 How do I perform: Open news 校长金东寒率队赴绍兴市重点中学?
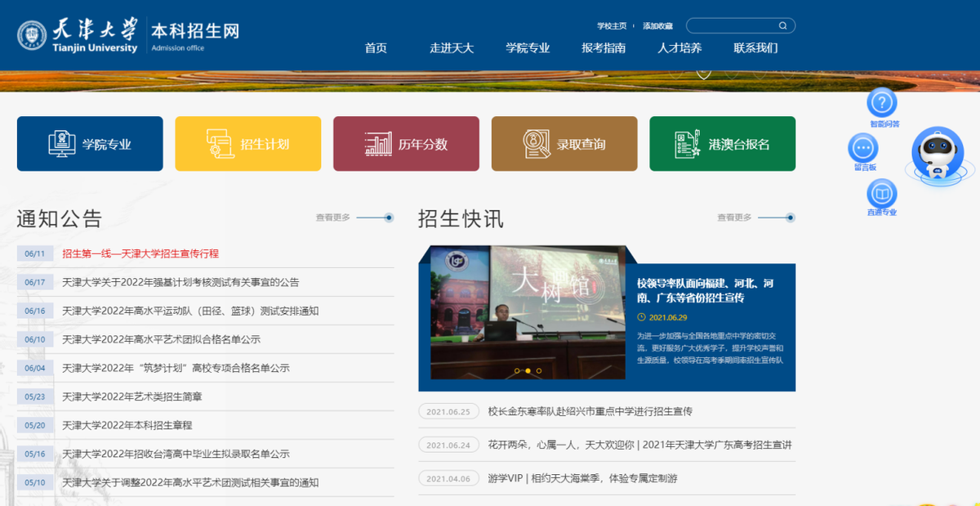point(590,411)
